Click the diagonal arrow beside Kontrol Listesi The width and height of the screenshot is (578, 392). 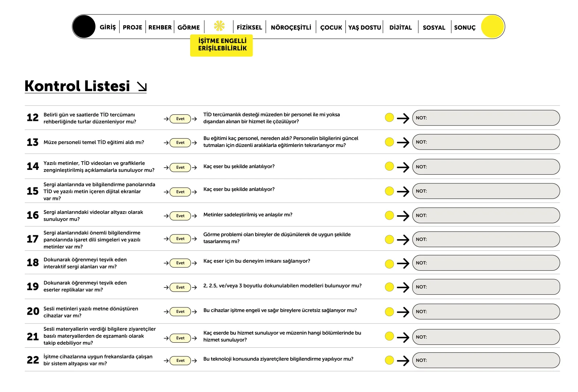(x=142, y=86)
